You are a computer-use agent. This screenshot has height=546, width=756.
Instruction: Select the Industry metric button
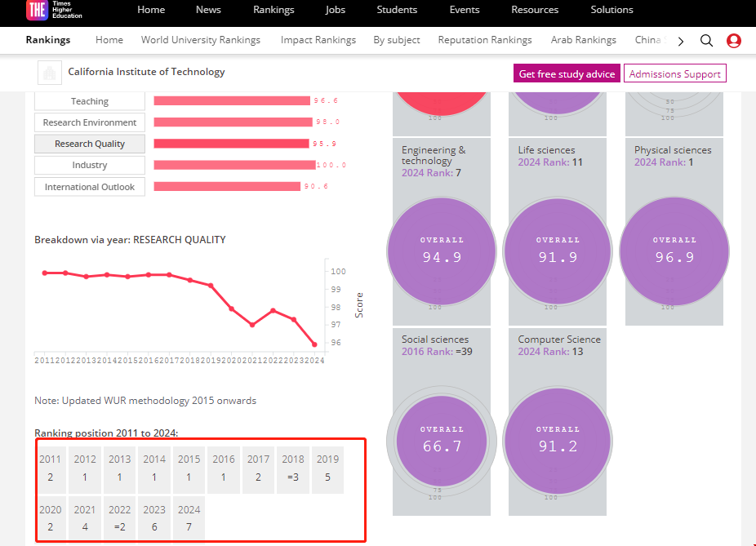pyautogui.click(x=90, y=165)
